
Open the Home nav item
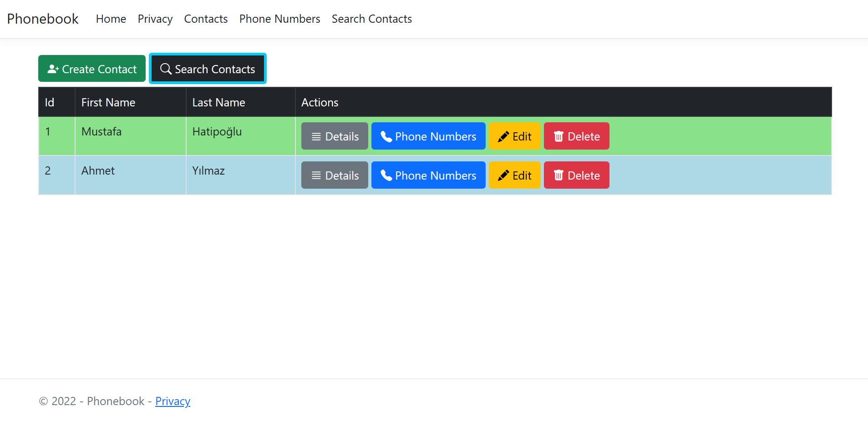111,19
